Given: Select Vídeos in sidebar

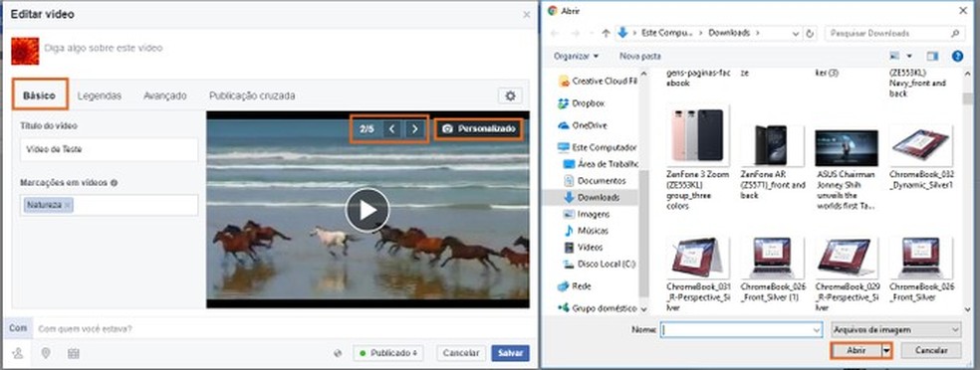Looking at the screenshot, I should point(584,247).
